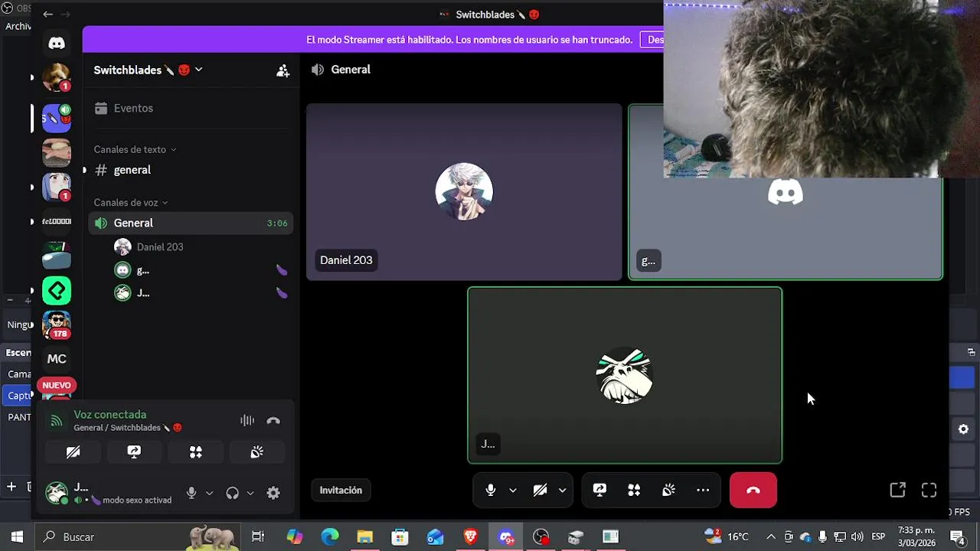Toggle microphone mute in call control bar
Image resolution: width=980 pixels, height=551 pixels.
pyautogui.click(x=491, y=491)
